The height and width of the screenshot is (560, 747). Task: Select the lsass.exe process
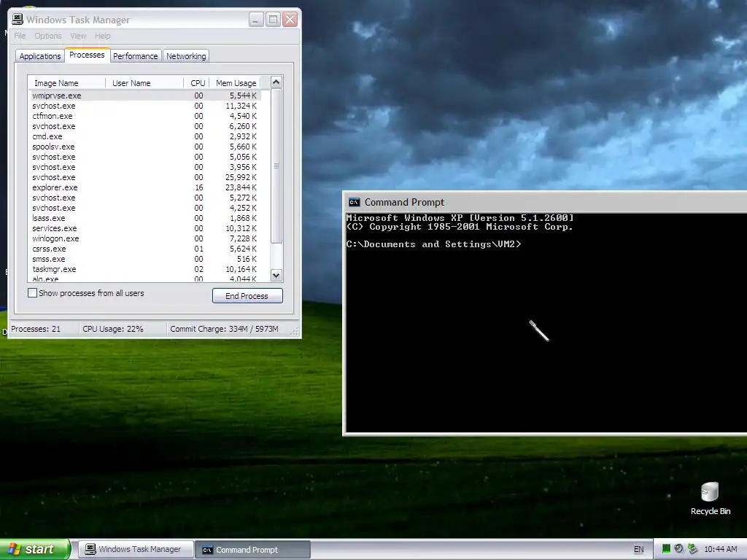click(x=145, y=218)
